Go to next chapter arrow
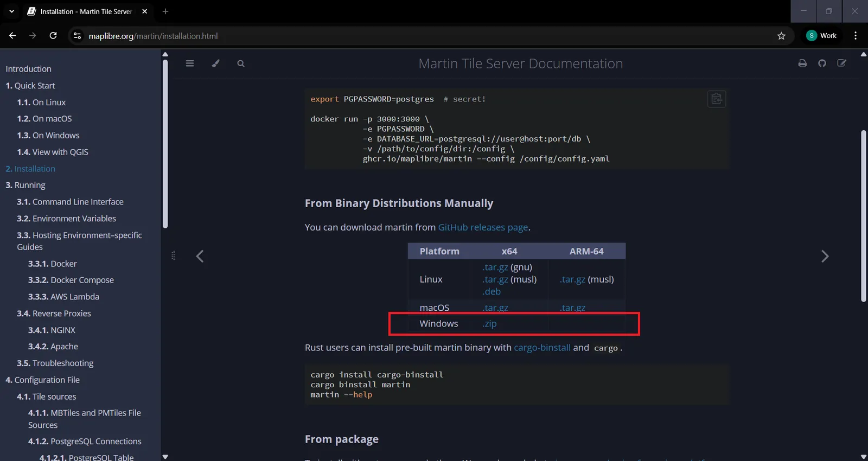Screen dimensions: 868x461 [x=825, y=256]
